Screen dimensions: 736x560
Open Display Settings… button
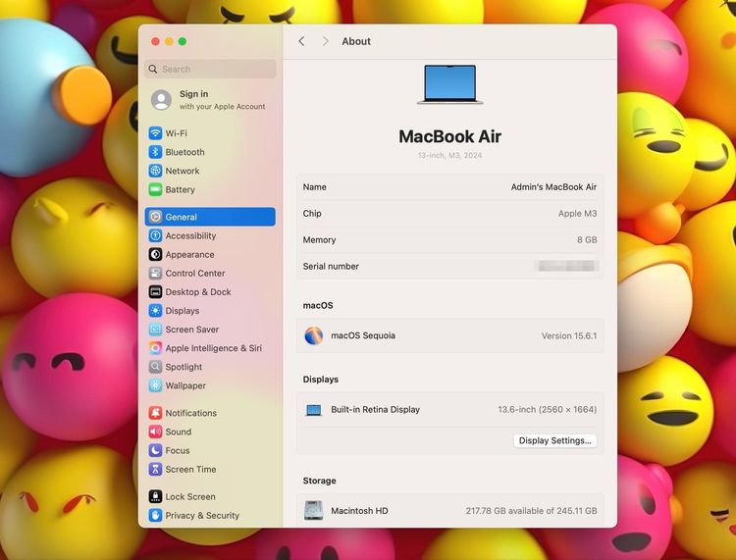click(x=554, y=440)
